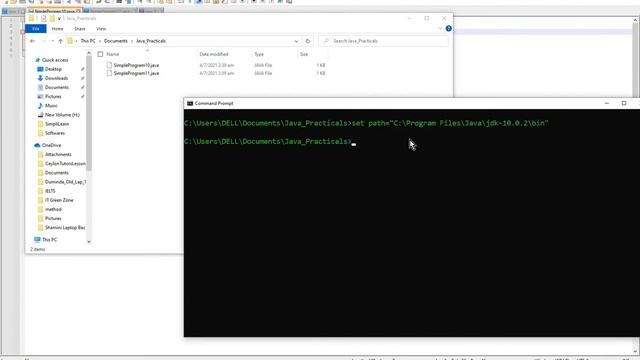Open File Explorer help icon
The image size is (640, 360).
coord(449,28)
